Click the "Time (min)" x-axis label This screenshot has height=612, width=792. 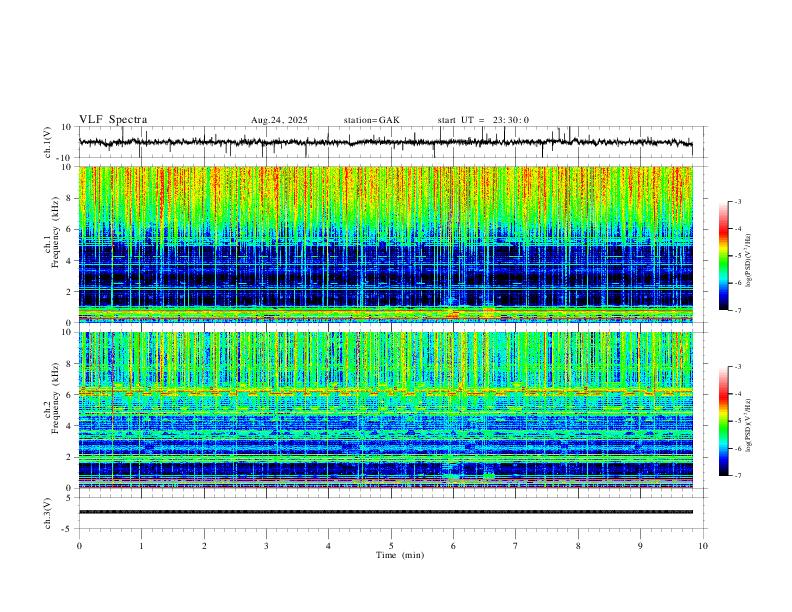[x=400, y=555]
